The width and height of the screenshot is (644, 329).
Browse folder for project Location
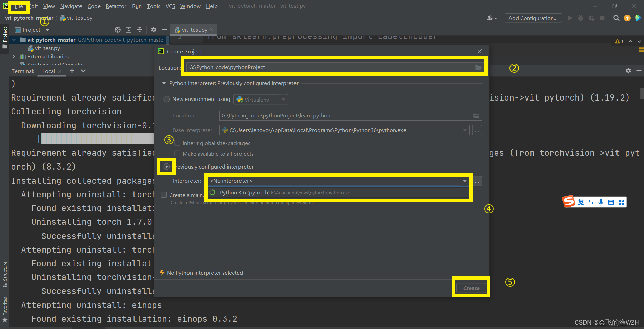point(478,67)
